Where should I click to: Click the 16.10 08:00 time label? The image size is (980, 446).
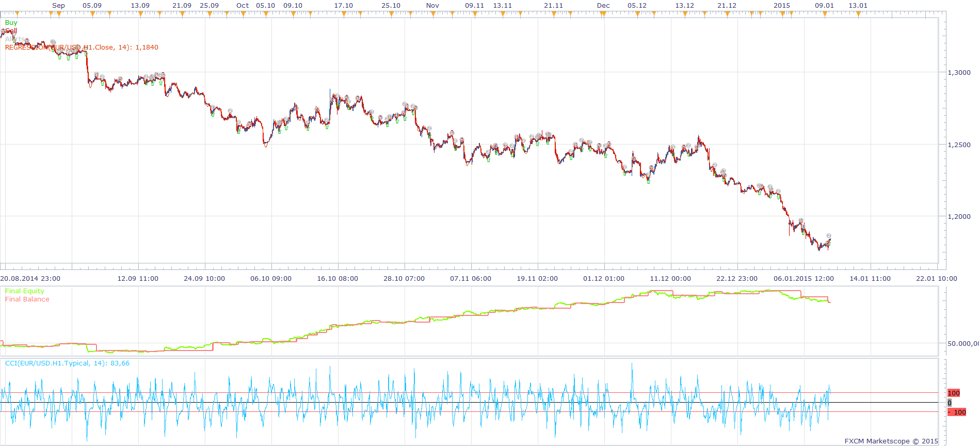point(338,279)
